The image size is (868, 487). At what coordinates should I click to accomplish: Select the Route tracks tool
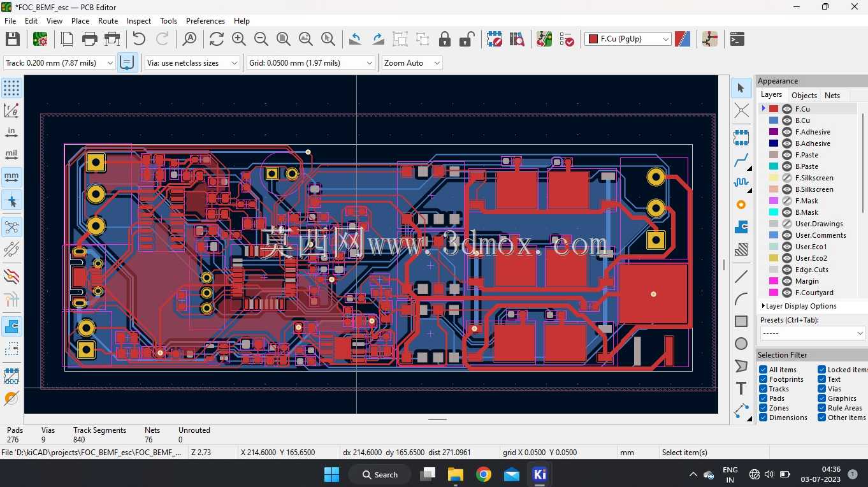741,159
